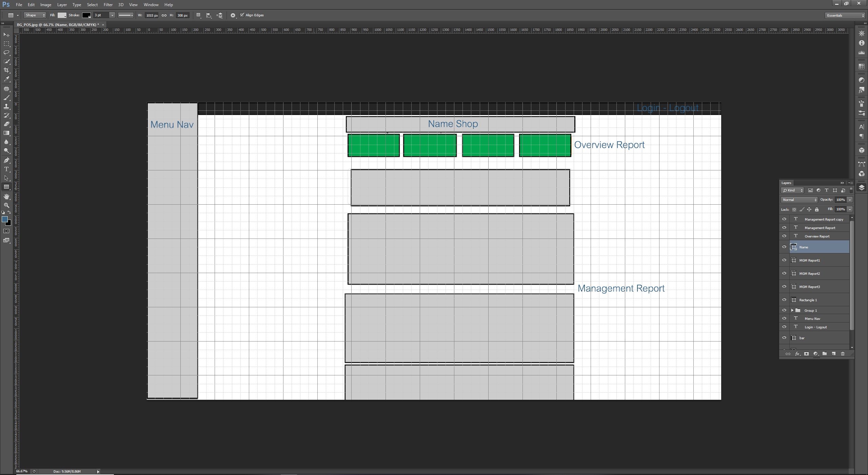Click the delete layer trash icon
This screenshot has height=475, width=868.
tap(843, 354)
